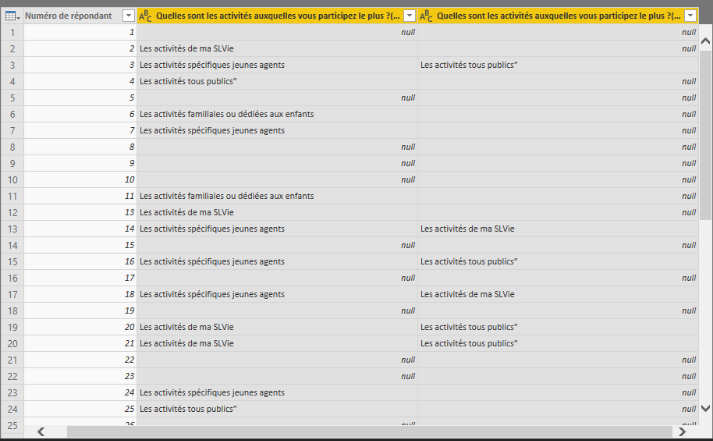Image resolution: width=713 pixels, height=441 pixels.
Task: Click 'Les activités tous publics' in second column, respondent 21
Action: [x=469, y=343]
